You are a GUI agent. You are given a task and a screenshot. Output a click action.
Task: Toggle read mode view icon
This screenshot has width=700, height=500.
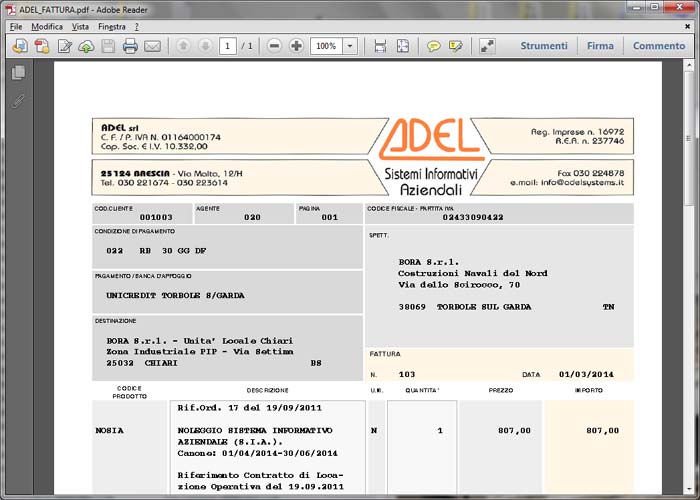(x=487, y=46)
